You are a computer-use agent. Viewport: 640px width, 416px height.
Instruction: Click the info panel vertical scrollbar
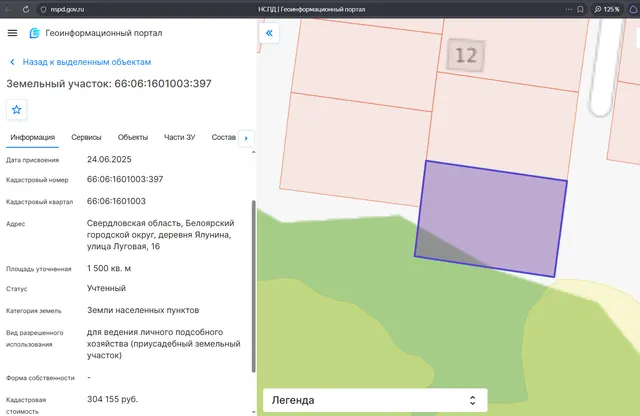(x=253, y=286)
